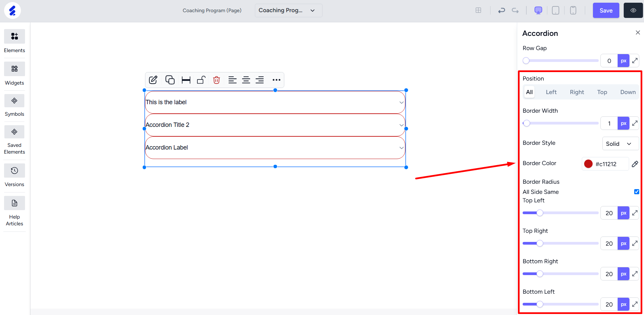Expand Top Left radius responsive options
Image resolution: width=644 pixels, height=315 pixels.
pyautogui.click(x=635, y=213)
